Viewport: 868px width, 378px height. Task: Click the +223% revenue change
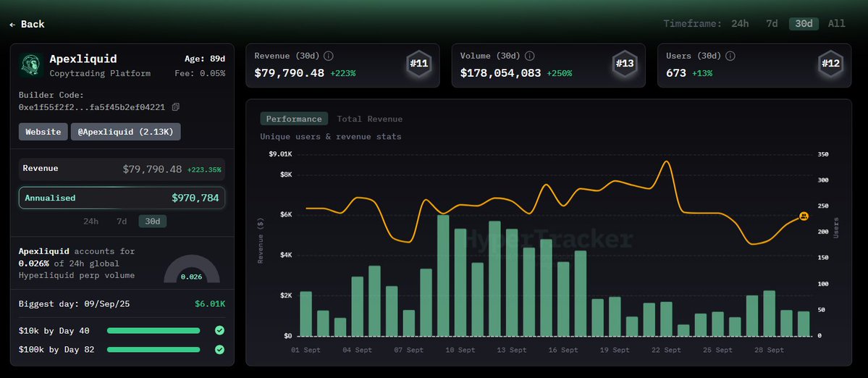[342, 73]
